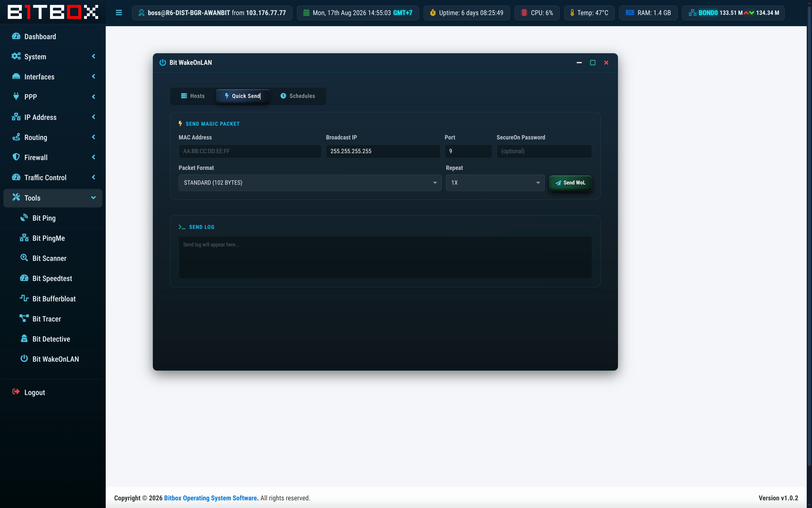Click the Send WoL button
Screen dimensions: 812x508
[x=570, y=183]
